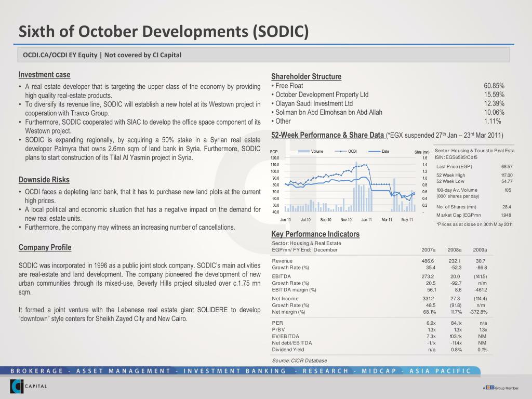Click the 52 Week High value 117.00
This screenshot has height=399, width=532.
pyautogui.click(x=507, y=175)
